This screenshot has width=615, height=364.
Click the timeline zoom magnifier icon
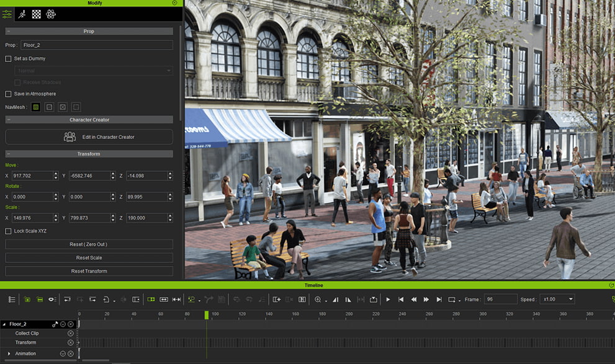click(318, 300)
